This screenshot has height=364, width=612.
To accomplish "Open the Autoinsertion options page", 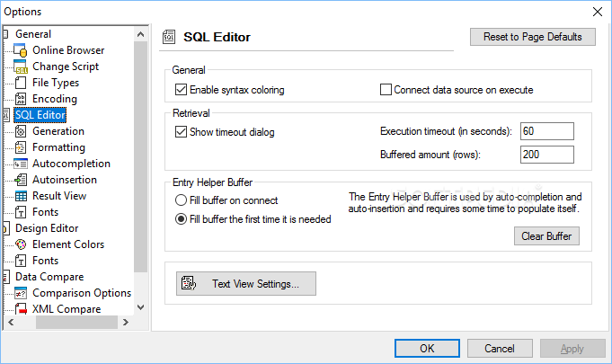I will [65, 180].
